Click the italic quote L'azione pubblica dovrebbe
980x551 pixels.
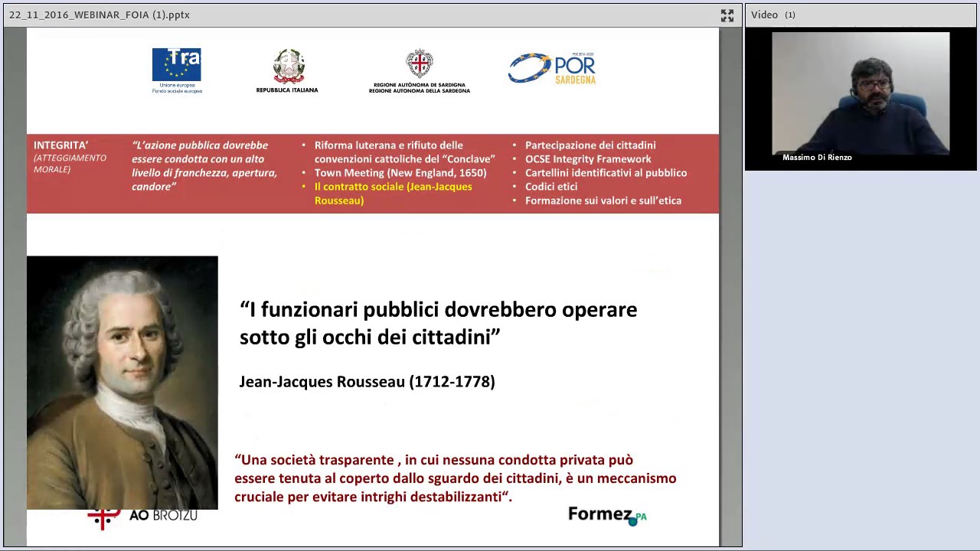(x=204, y=166)
